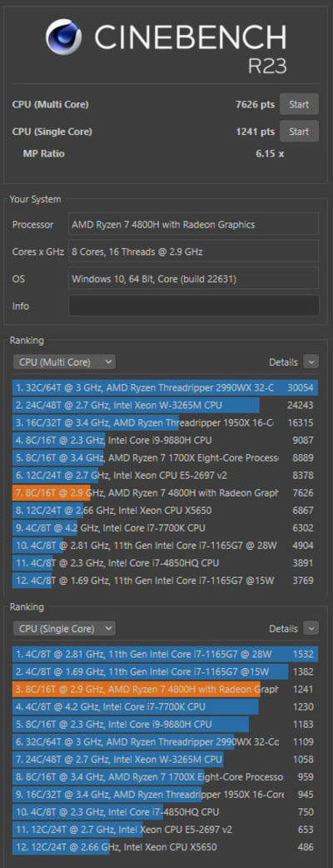Select Core i7-7700K single core row
This screenshot has width=333, height=868.
click(x=166, y=706)
